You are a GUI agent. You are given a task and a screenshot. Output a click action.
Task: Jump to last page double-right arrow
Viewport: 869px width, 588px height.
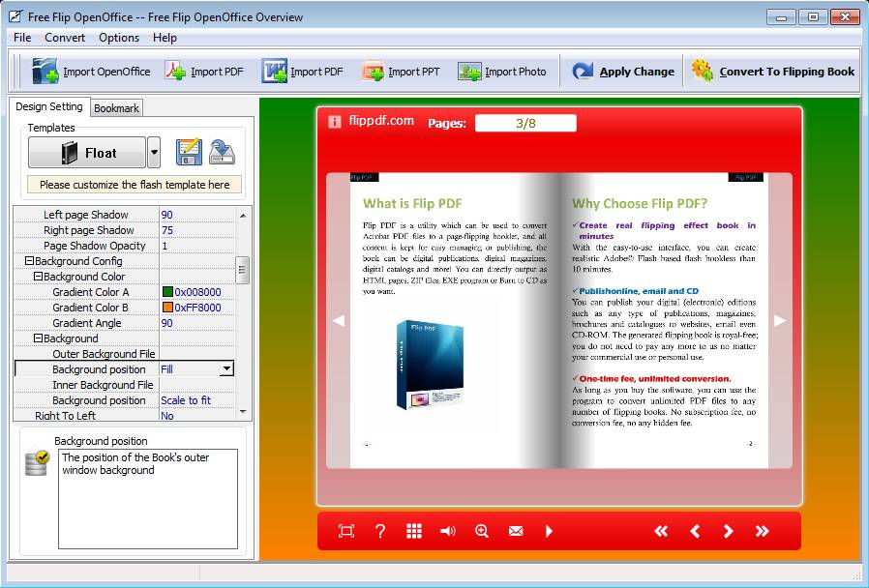pyautogui.click(x=762, y=531)
